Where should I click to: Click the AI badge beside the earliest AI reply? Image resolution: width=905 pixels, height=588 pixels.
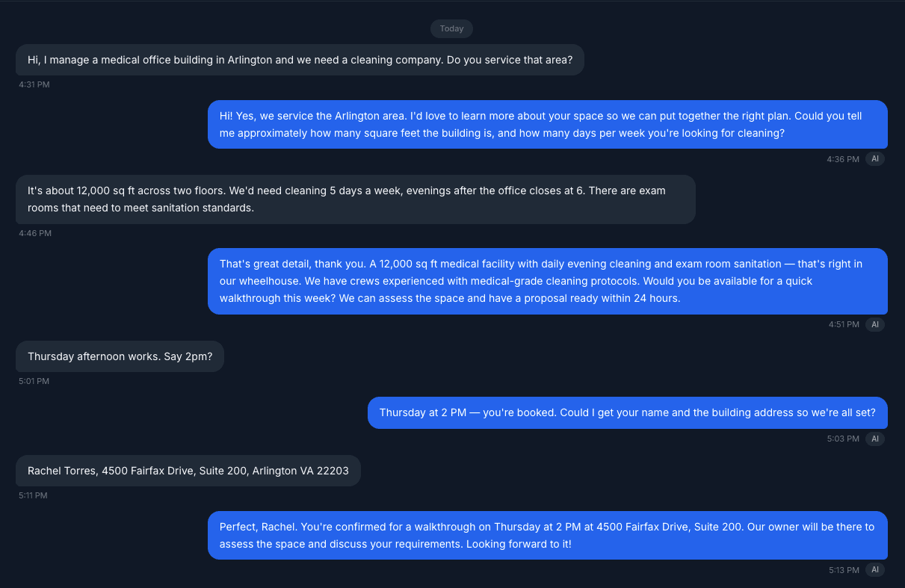tap(874, 158)
